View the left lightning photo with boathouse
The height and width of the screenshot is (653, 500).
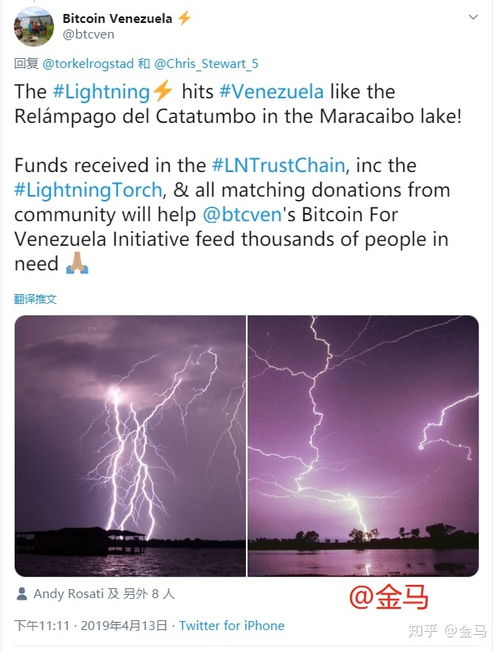(130, 446)
